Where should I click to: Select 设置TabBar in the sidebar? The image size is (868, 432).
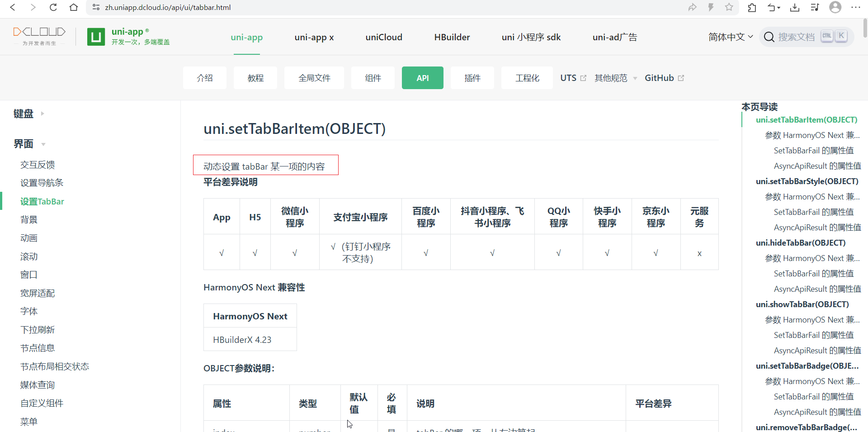pyautogui.click(x=42, y=201)
